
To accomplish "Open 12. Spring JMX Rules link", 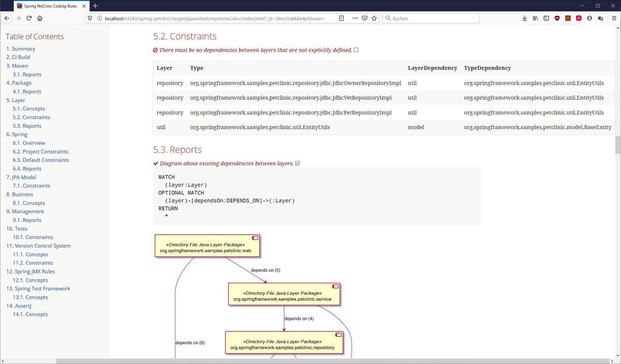I will pyautogui.click(x=31, y=271).
